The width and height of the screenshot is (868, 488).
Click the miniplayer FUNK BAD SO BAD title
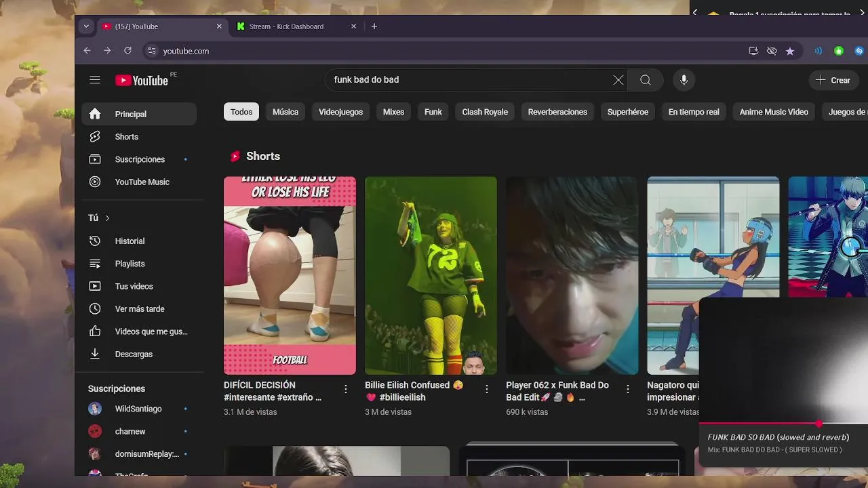(x=778, y=437)
